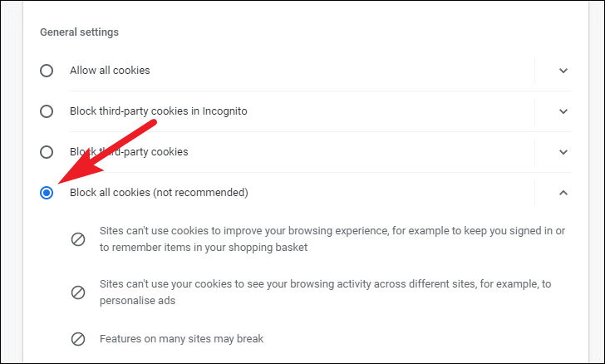
Task: Collapse the Block all cookies details chevron
Action: click(x=563, y=193)
